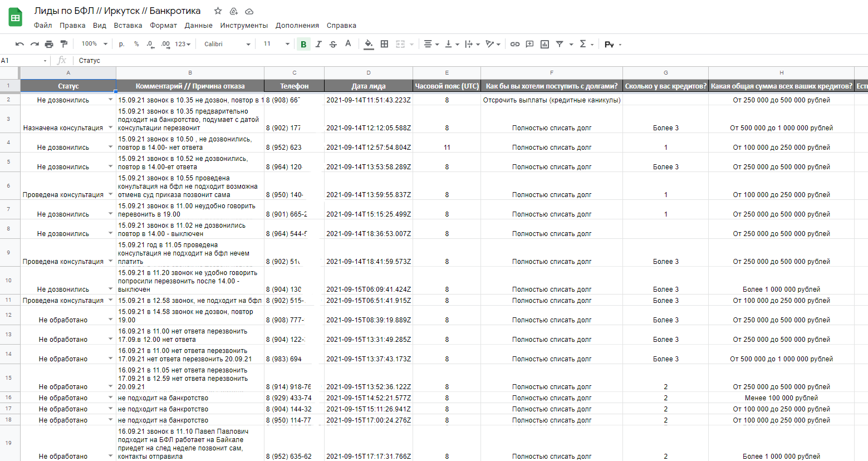Insert a link
This screenshot has height=461, width=868.
[515, 44]
